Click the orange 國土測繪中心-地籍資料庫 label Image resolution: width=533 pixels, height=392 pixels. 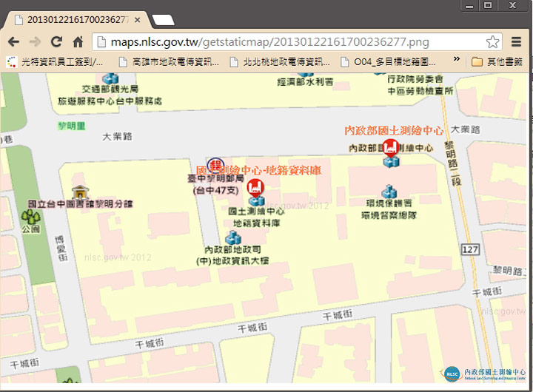coord(258,171)
